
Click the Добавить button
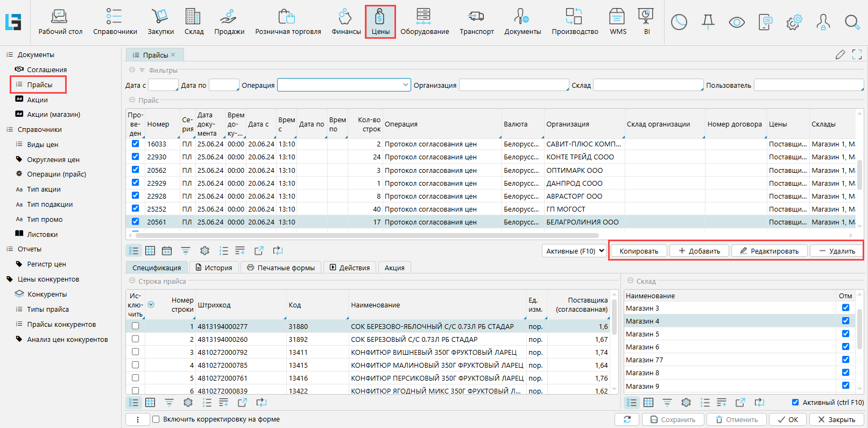699,251
